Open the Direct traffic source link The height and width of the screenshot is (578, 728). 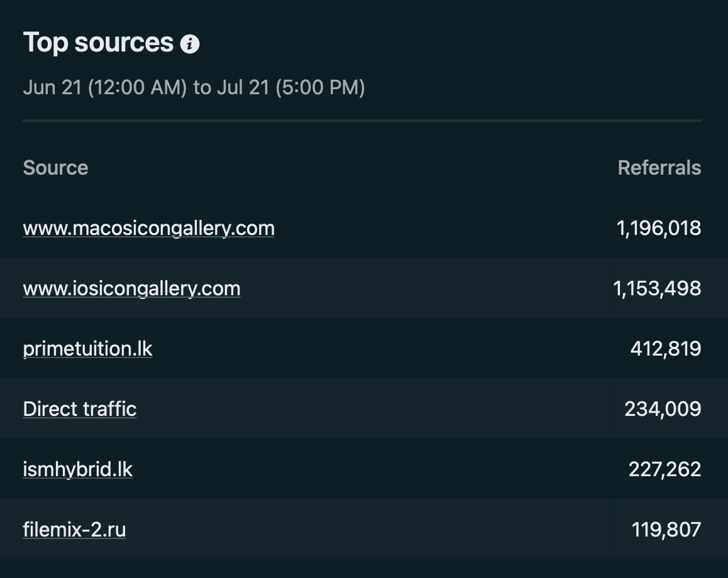point(79,409)
